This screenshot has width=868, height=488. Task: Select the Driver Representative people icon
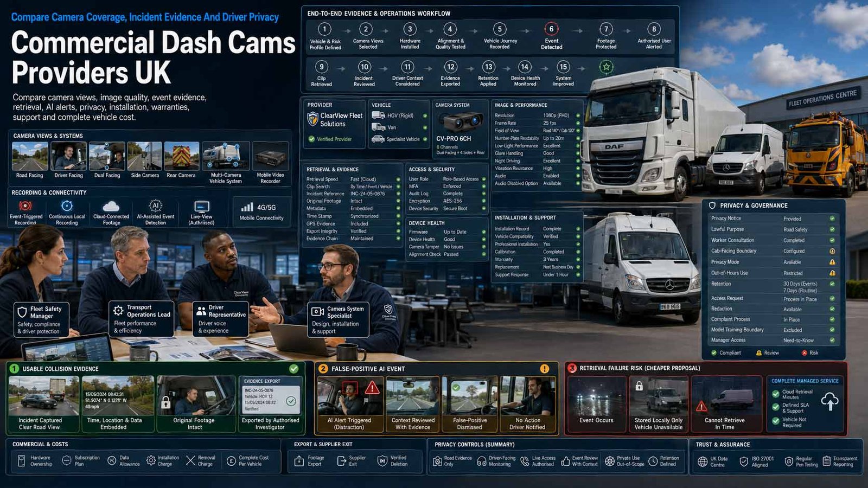(x=201, y=311)
